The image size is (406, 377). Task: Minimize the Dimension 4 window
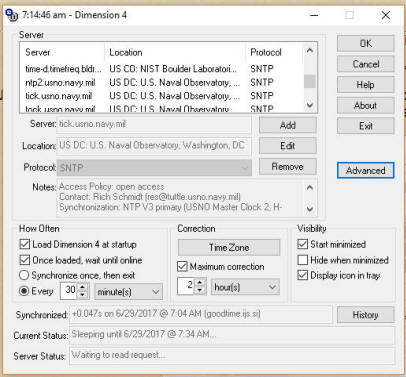point(314,15)
